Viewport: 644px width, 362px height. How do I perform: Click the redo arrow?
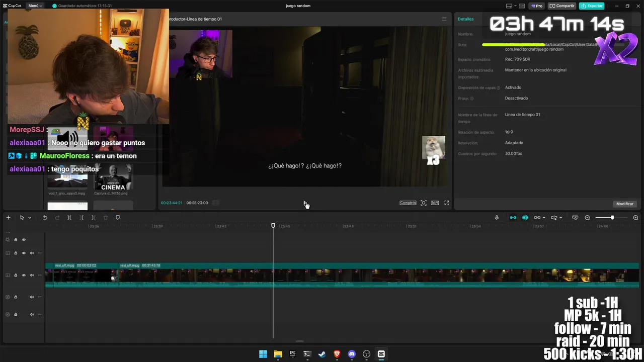click(x=57, y=218)
